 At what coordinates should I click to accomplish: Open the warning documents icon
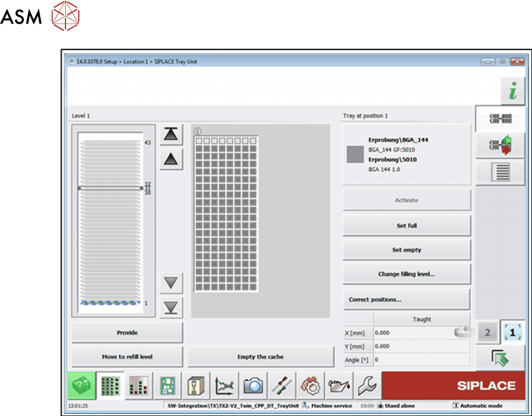(x=196, y=385)
